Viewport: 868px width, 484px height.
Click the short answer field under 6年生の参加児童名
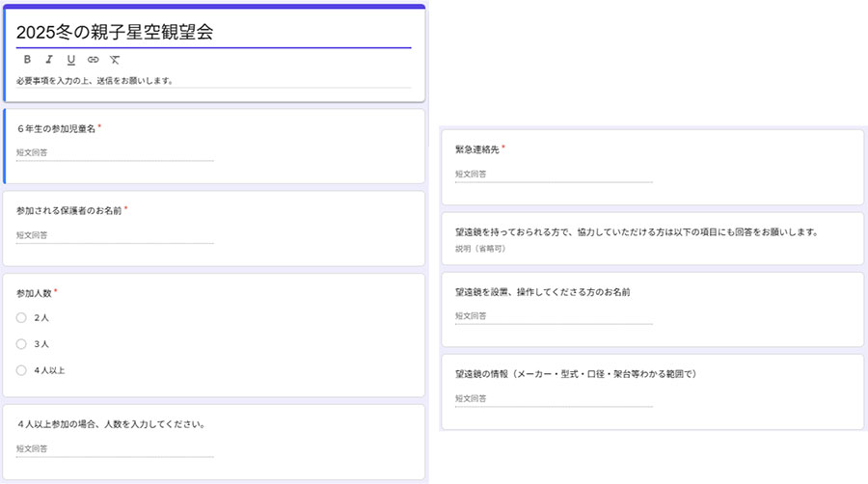click(x=115, y=152)
